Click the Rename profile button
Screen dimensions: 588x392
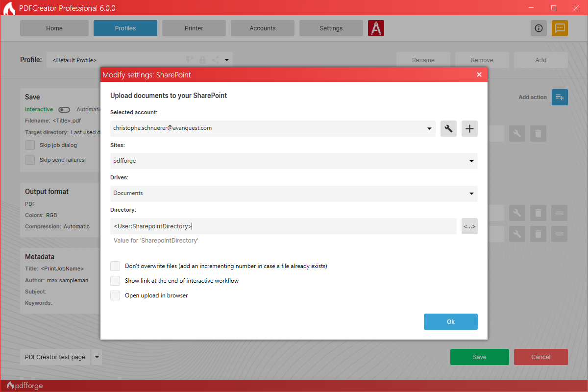(423, 60)
